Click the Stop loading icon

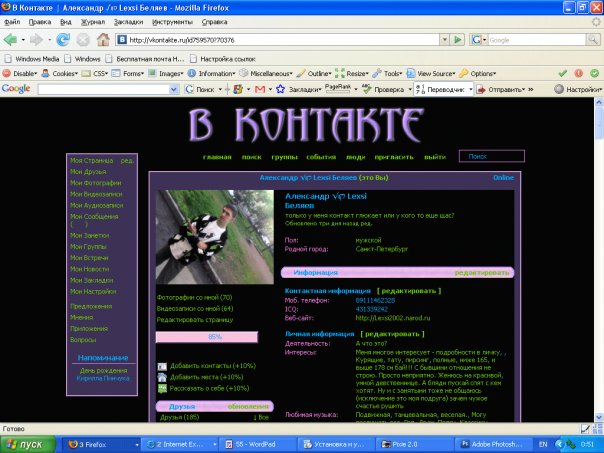pyautogui.click(x=82, y=40)
